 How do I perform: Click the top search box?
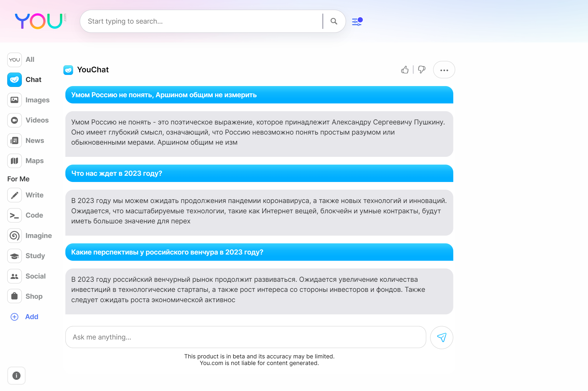click(202, 21)
